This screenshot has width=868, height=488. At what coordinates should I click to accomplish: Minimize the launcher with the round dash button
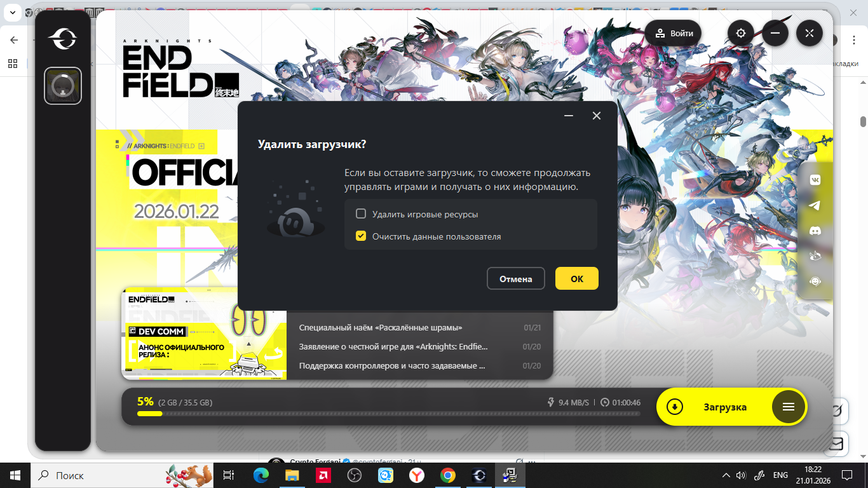775,33
